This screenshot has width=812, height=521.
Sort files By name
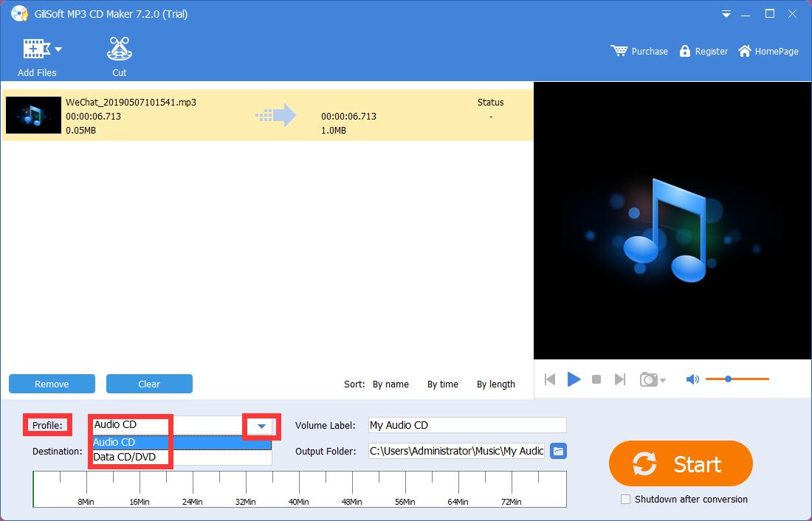pyautogui.click(x=390, y=384)
